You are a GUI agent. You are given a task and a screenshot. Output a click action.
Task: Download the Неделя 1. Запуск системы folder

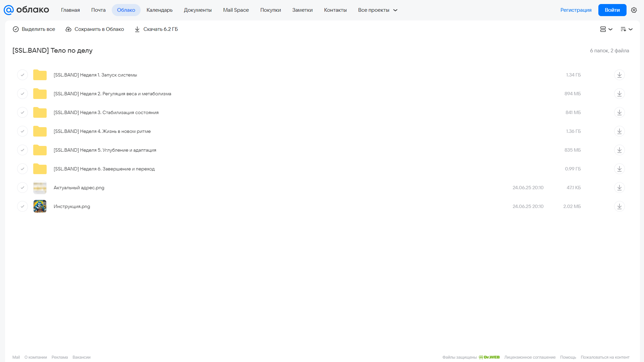619,75
